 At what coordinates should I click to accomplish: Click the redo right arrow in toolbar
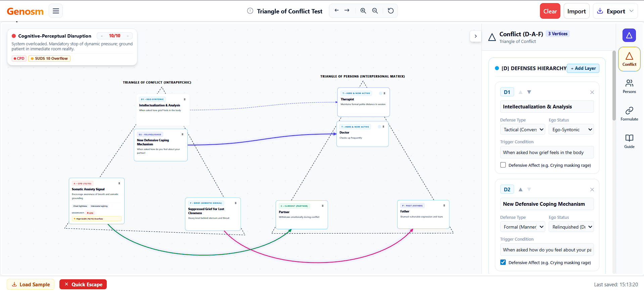pos(347,11)
